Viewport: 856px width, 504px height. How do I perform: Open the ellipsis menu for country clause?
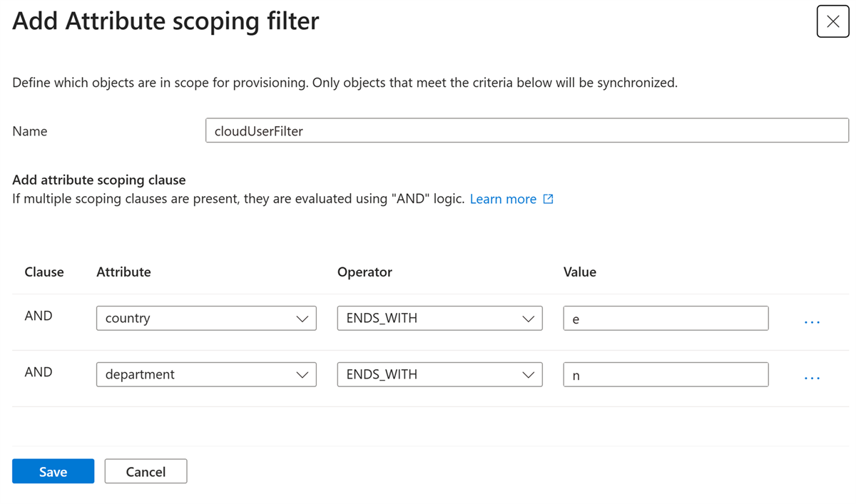click(812, 322)
